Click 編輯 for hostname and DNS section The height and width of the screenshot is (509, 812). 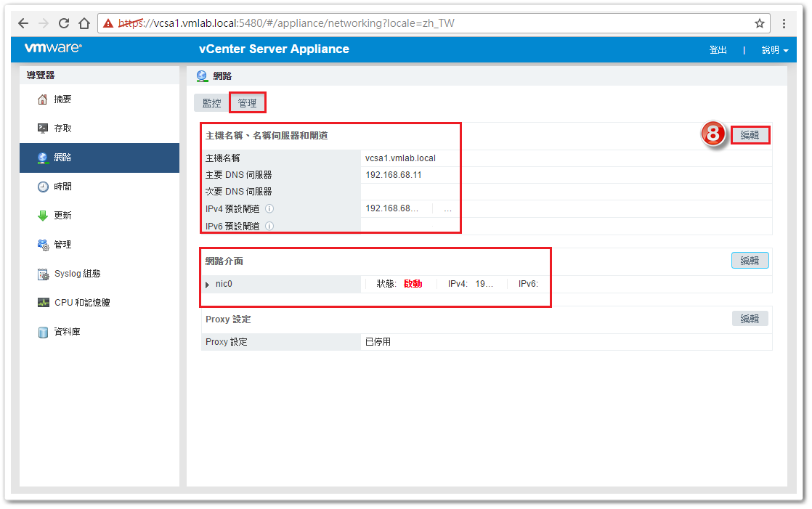tap(750, 135)
